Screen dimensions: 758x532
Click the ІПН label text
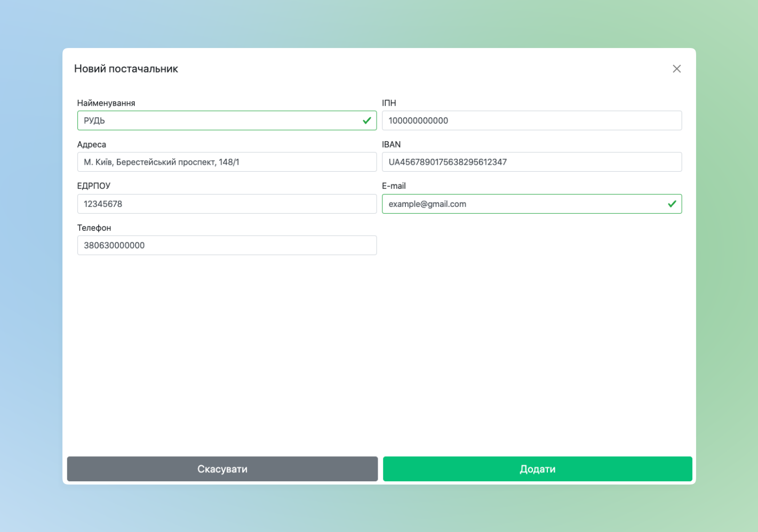pyautogui.click(x=389, y=103)
